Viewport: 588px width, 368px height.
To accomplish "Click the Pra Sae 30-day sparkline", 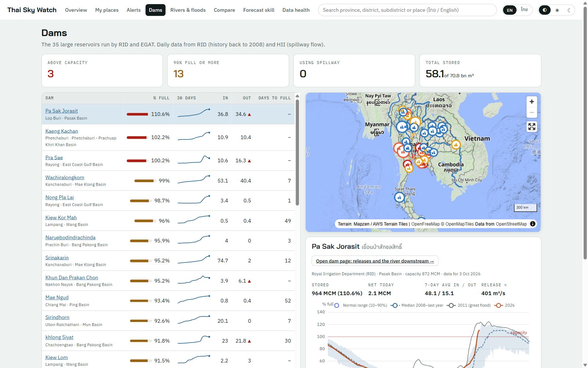I will point(194,160).
